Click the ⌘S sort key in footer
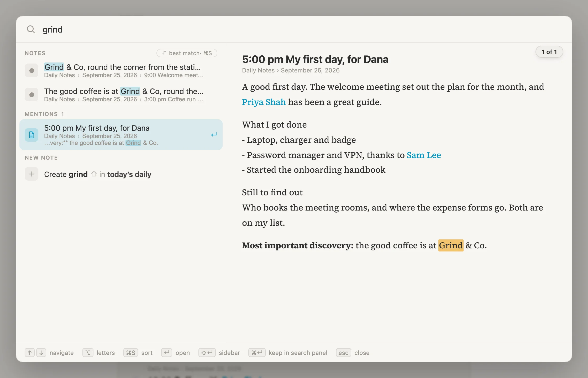Image resolution: width=588 pixels, height=378 pixels. pos(131,353)
